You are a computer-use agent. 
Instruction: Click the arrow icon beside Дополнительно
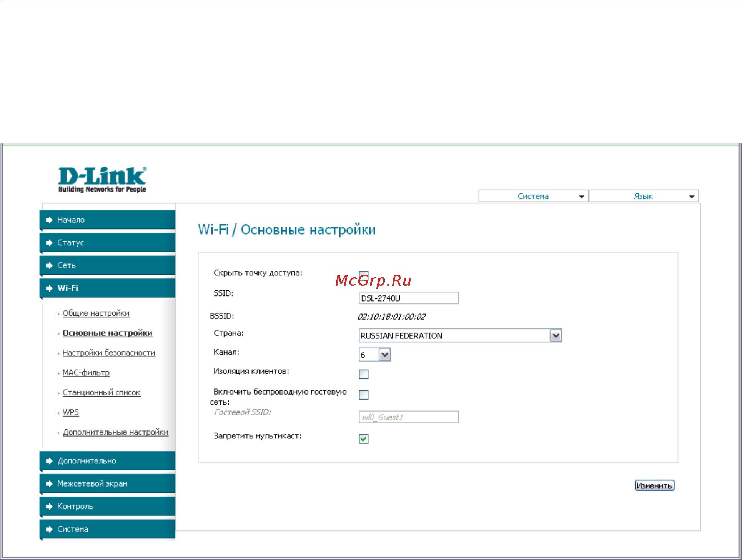coord(49,461)
